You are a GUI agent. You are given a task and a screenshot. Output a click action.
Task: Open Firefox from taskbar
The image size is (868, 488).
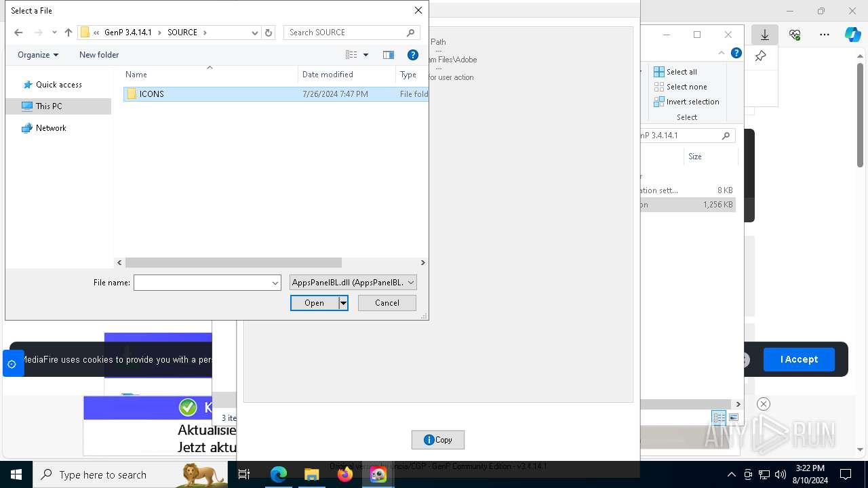pyautogui.click(x=344, y=474)
